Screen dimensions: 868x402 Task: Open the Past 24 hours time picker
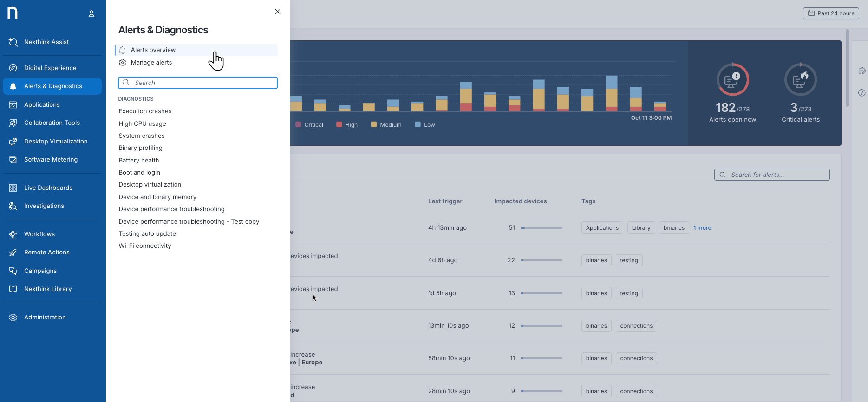pyautogui.click(x=831, y=13)
